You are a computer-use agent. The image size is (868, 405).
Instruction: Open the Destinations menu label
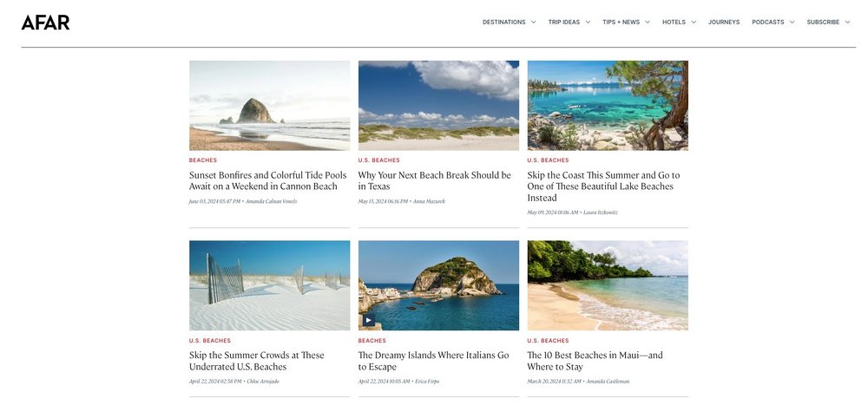click(503, 23)
